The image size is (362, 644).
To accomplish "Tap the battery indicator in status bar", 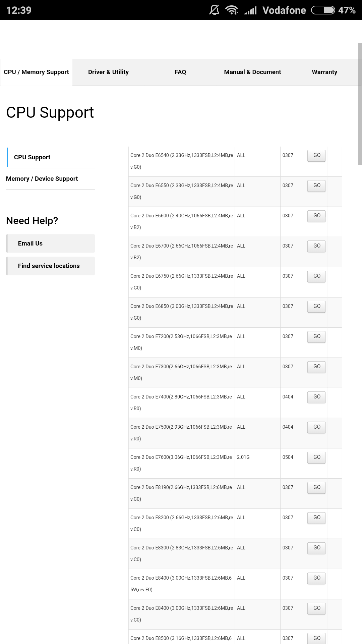I will click(x=323, y=10).
